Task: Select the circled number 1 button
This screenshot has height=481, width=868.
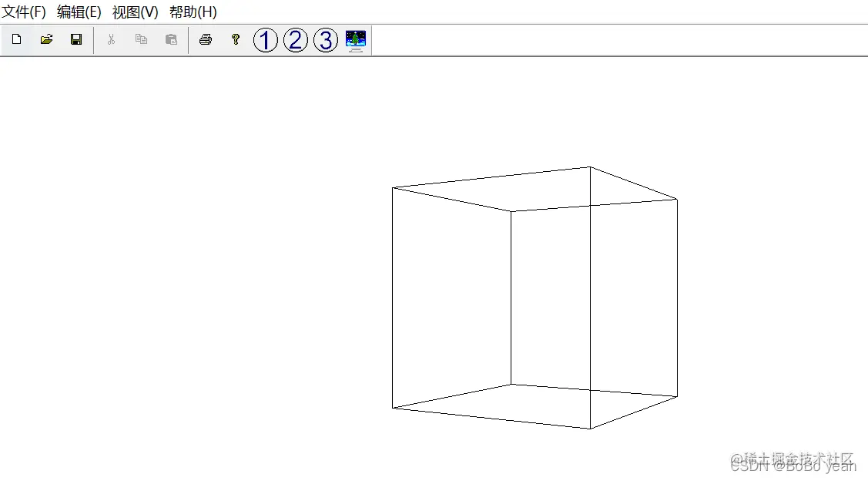Action: pyautogui.click(x=265, y=40)
